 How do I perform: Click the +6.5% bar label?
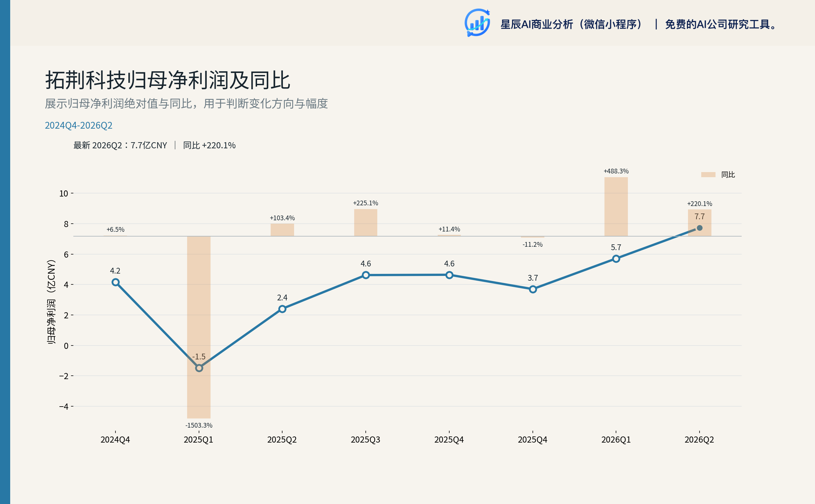115,230
